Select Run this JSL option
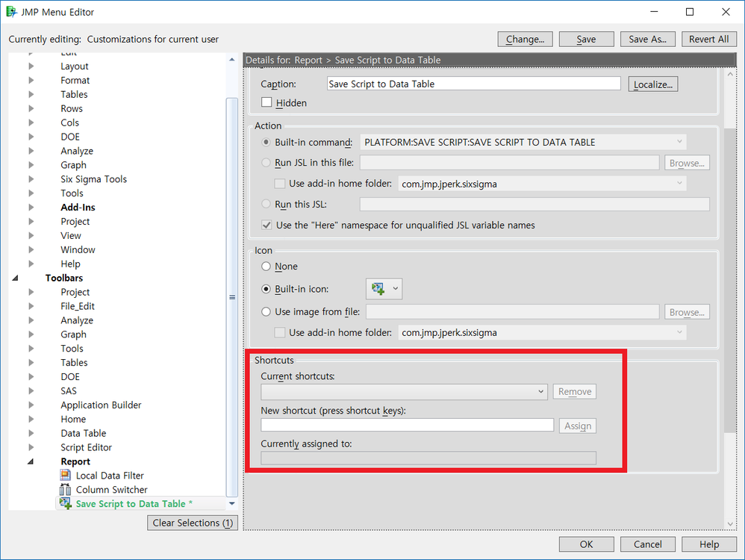The height and width of the screenshot is (560, 745). pyautogui.click(x=266, y=204)
